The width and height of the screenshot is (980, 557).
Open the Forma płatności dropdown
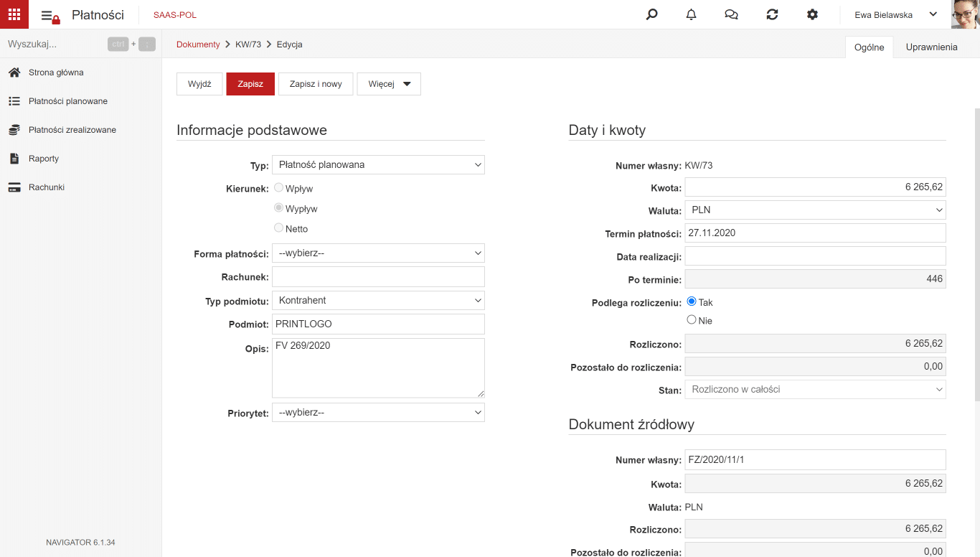click(x=378, y=253)
